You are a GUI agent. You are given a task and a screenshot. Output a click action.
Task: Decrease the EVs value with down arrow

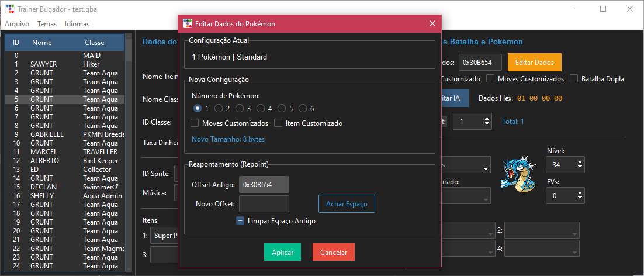point(580,199)
